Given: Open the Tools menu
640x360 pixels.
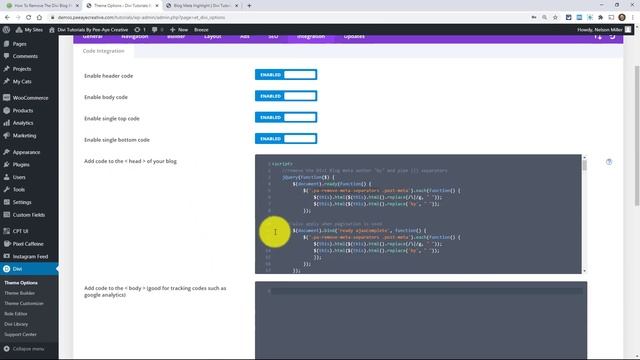Looking at the screenshot, I should [18, 190].
